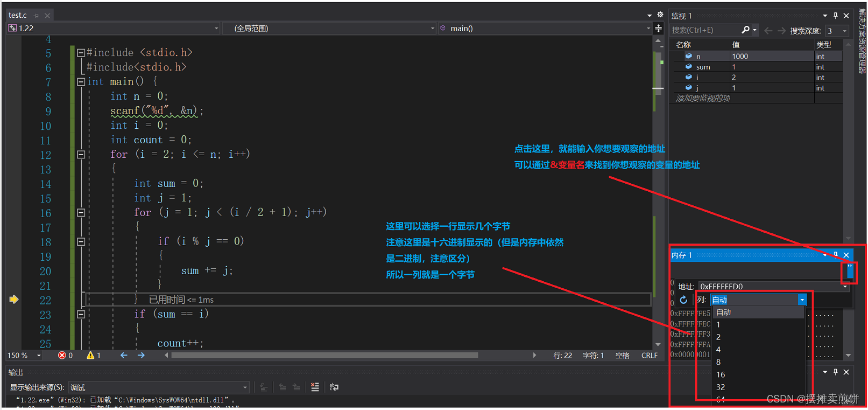This screenshot has height=410, width=868.
Task: Close the 监视 1 watch panel
Action: [846, 16]
